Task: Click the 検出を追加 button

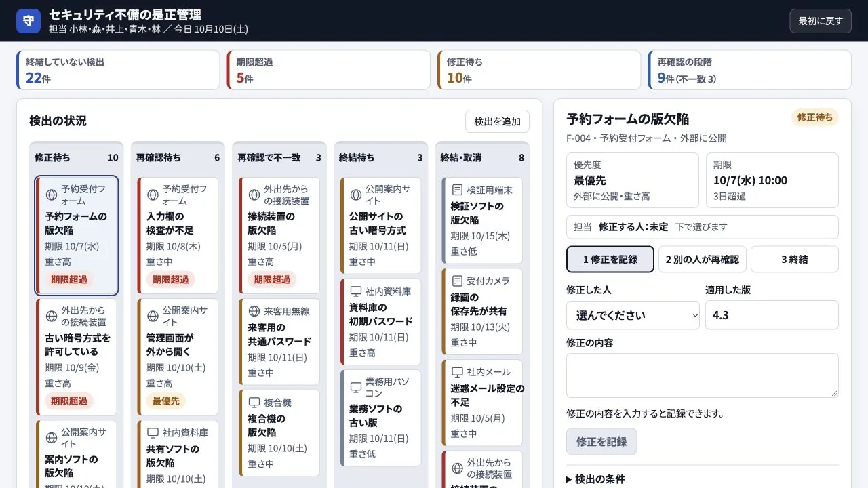Action: [x=497, y=121]
